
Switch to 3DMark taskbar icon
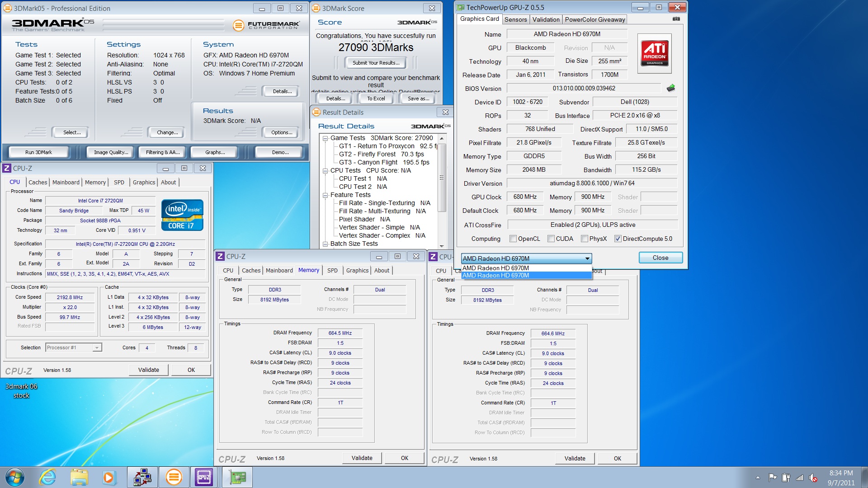pos(174,477)
